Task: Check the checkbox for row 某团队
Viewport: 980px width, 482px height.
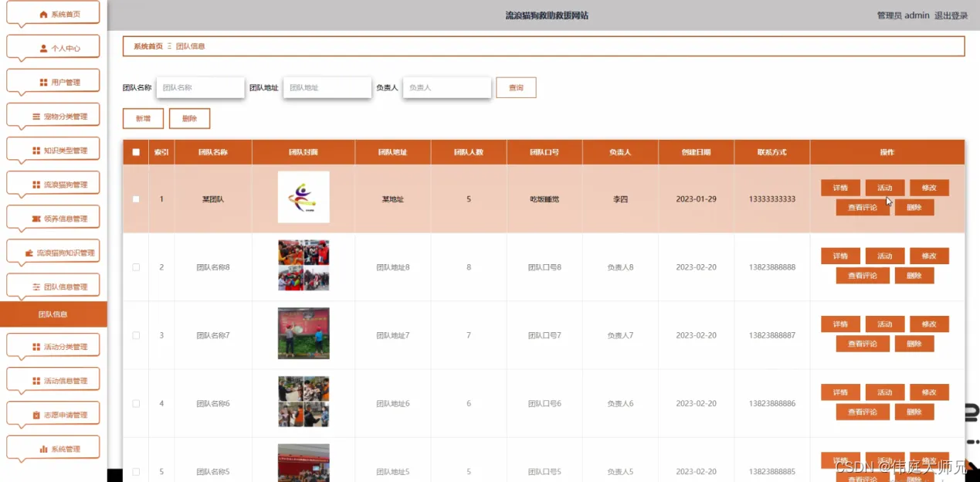Action: [136, 199]
